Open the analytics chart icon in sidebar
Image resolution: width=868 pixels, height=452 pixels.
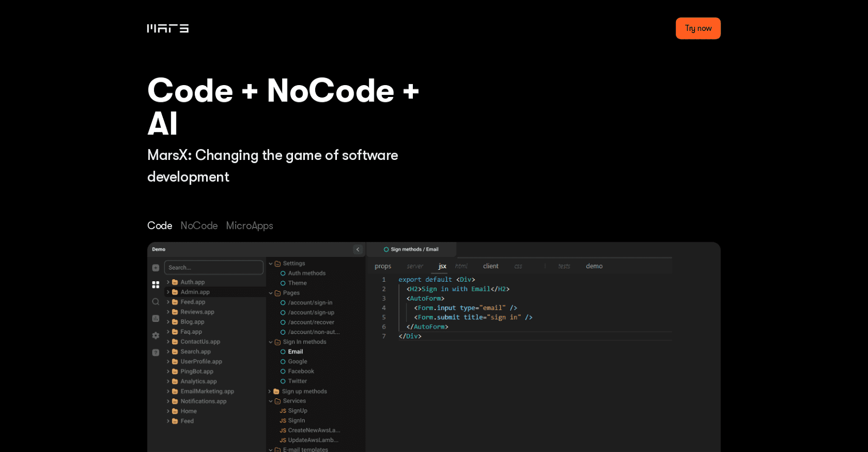(156, 319)
